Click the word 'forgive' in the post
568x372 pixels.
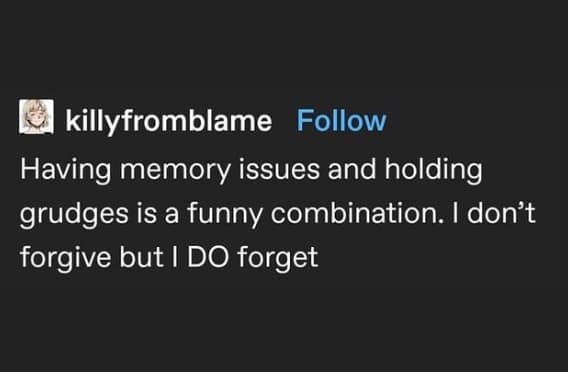point(66,257)
